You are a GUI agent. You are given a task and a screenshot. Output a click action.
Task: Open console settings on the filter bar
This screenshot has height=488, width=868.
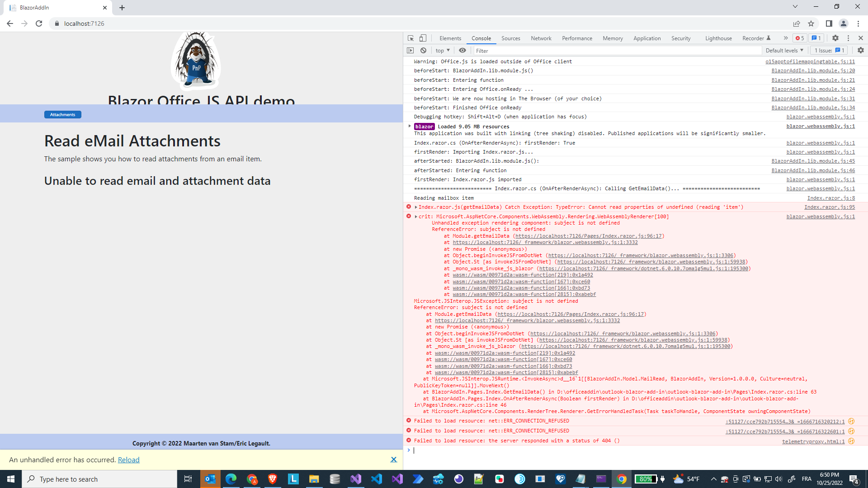click(x=861, y=51)
